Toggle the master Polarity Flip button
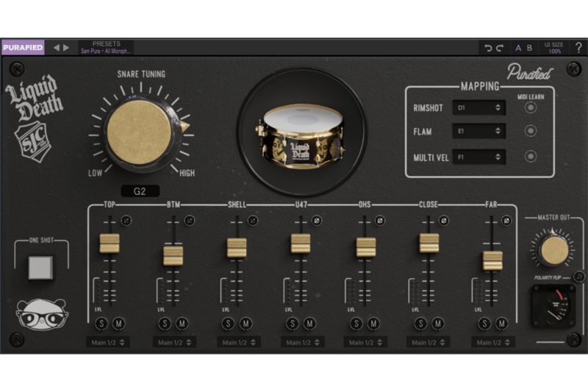 tap(578, 277)
